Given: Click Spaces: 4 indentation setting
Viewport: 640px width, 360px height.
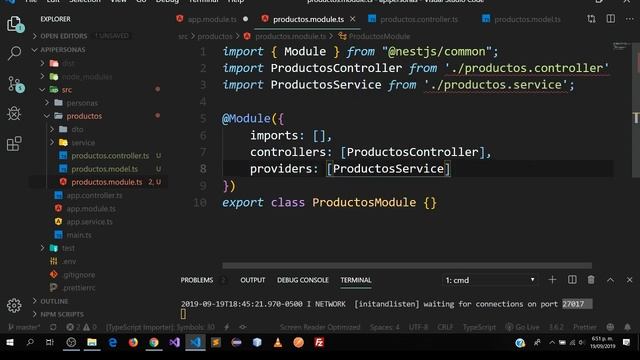Looking at the screenshot, I should pyautogui.click(x=385, y=327).
